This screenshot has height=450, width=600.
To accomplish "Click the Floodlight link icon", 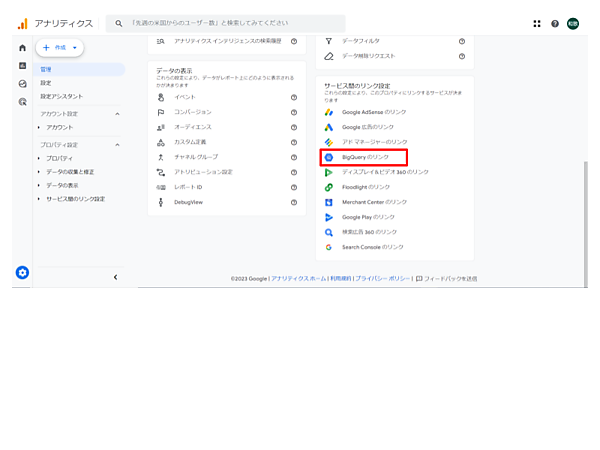I will coord(329,187).
